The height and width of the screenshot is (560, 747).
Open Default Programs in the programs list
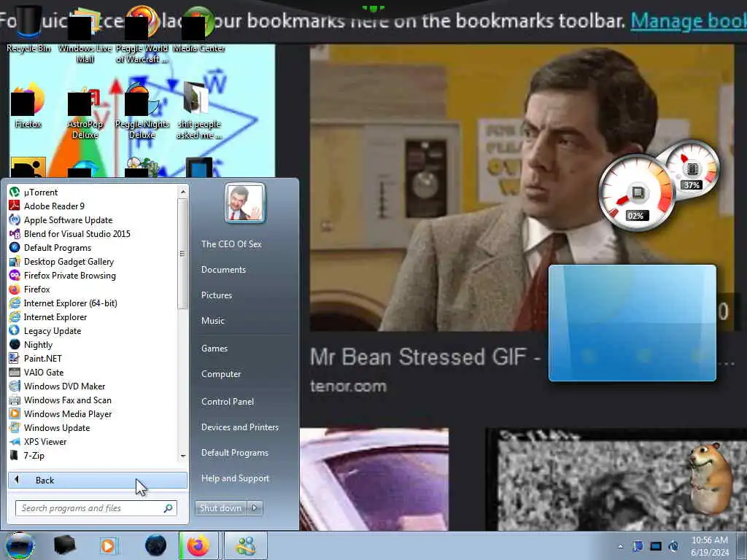click(50, 248)
